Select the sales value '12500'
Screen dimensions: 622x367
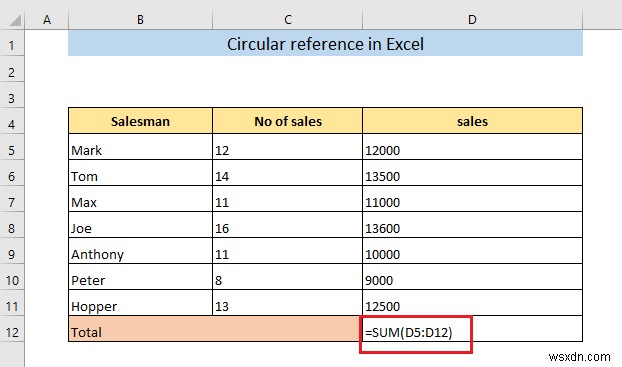click(x=472, y=303)
